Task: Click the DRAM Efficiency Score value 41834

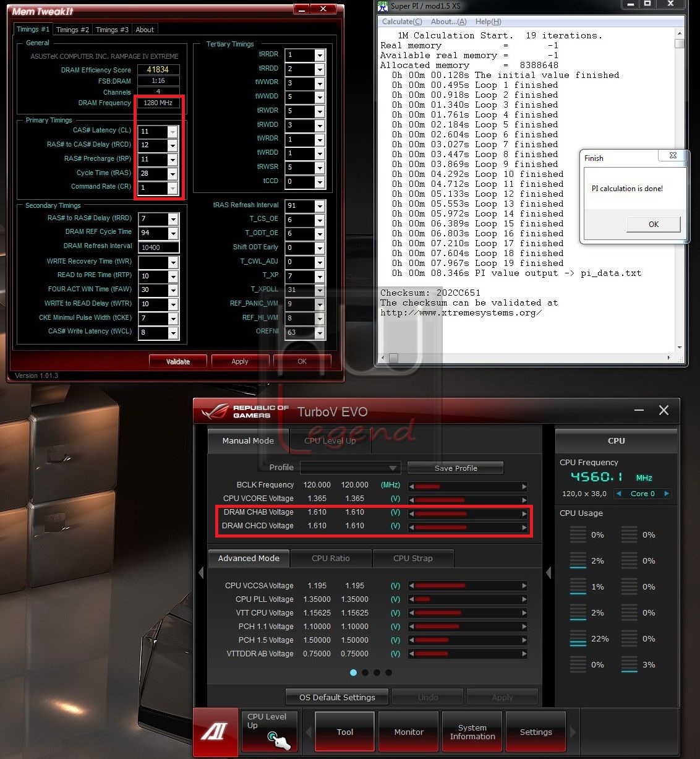Action: pos(158,70)
